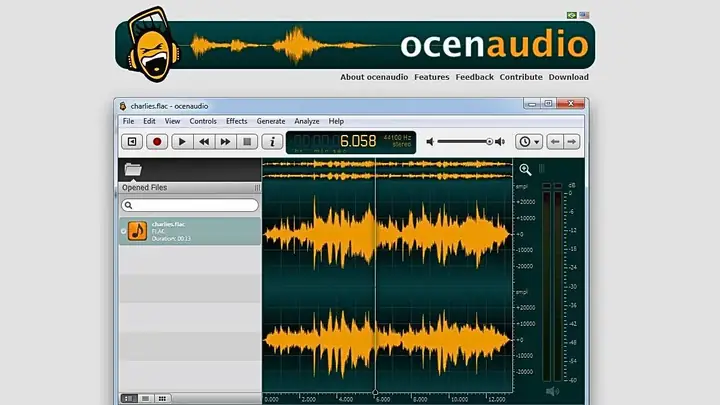Follow the Features link
The image size is (720, 405).
pyautogui.click(x=432, y=77)
